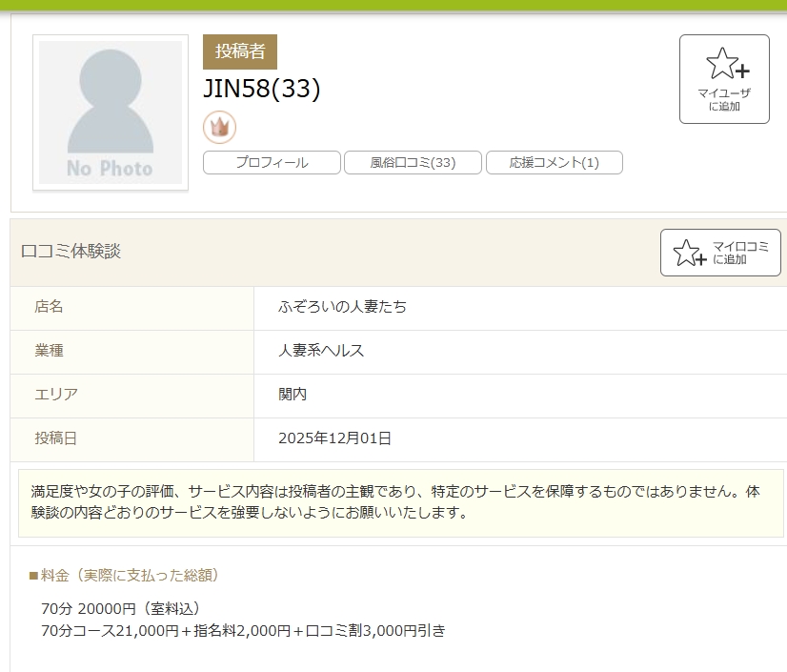Open the 応援コメント(1) tab
The height and width of the screenshot is (672, 787).
pyautogui.click(x=554, y=163)
